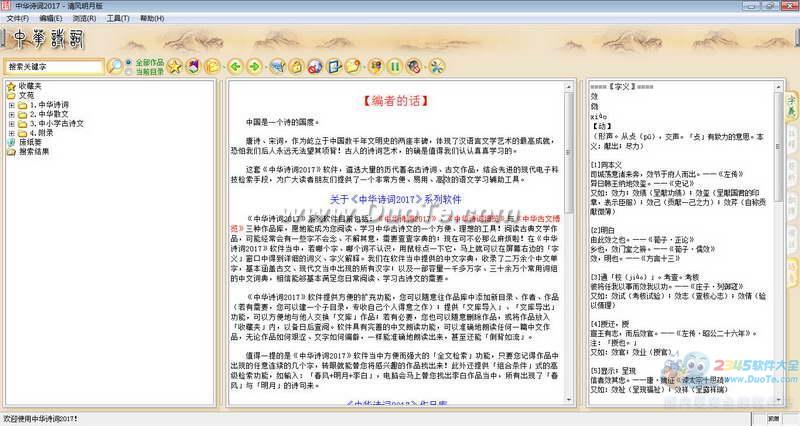Click the blue icon right of the forward arrow
The image size is (800, 426).
pos(278,66)
